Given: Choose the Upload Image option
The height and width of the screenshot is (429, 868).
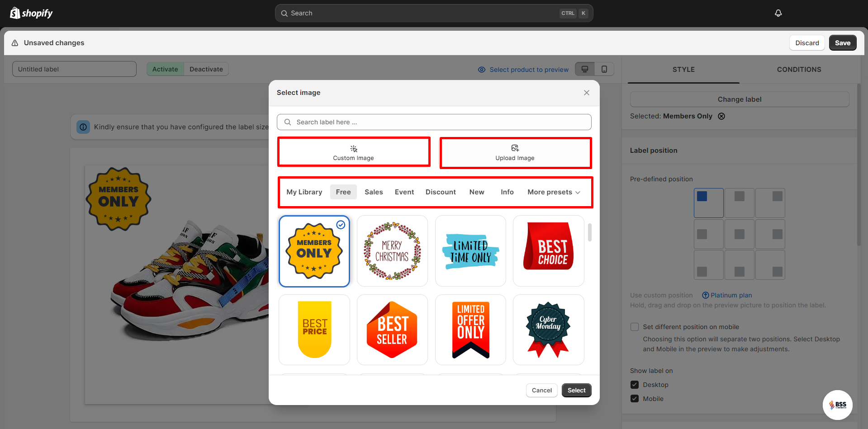Looking at the screenshot, I should coord(515,152).
